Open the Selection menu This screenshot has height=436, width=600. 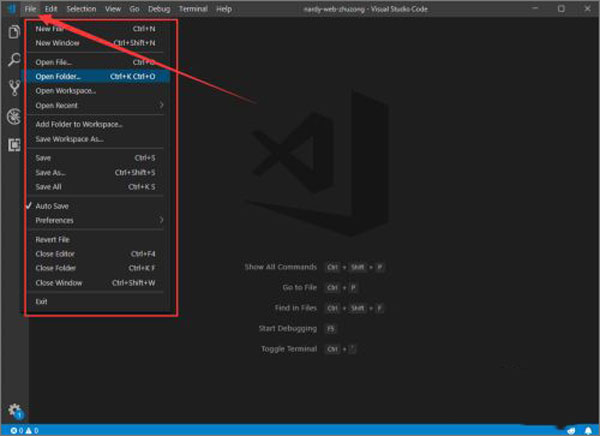point(81,9)
